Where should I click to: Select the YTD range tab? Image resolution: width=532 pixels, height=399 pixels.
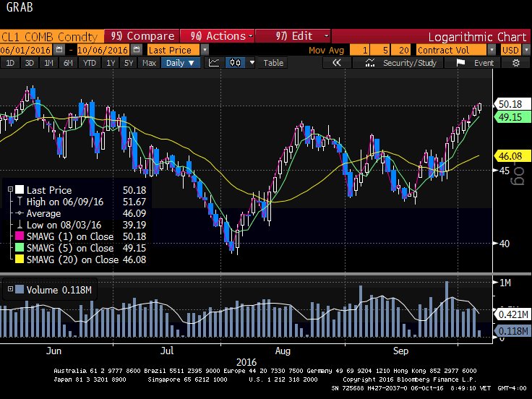90,63
